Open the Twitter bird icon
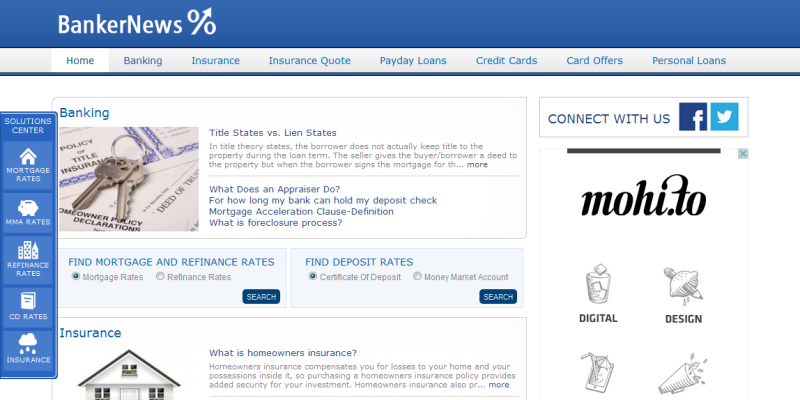 tap(724, 118)
